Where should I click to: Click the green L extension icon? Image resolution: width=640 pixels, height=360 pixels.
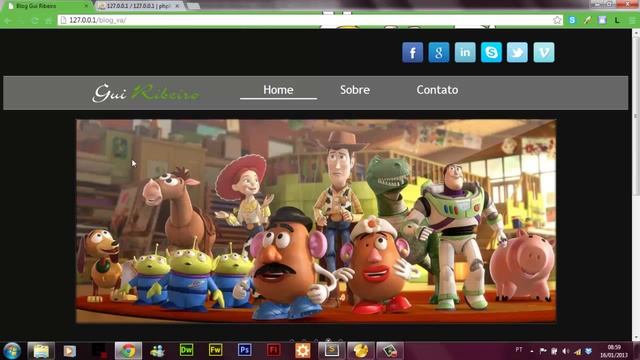coord(617,20)
